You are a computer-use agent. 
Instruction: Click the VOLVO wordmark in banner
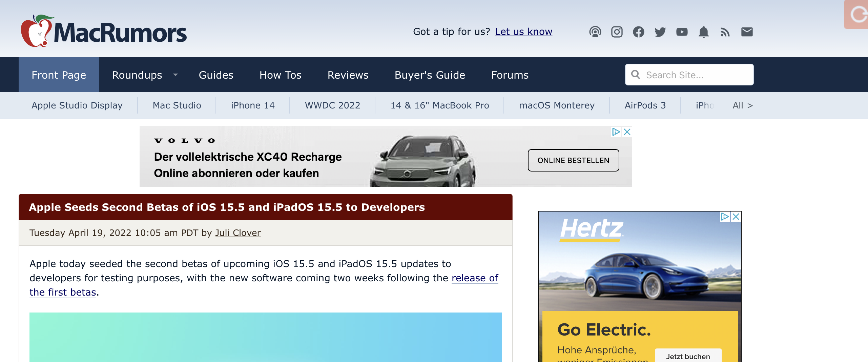pyautogui.click(x=185, y=141)
